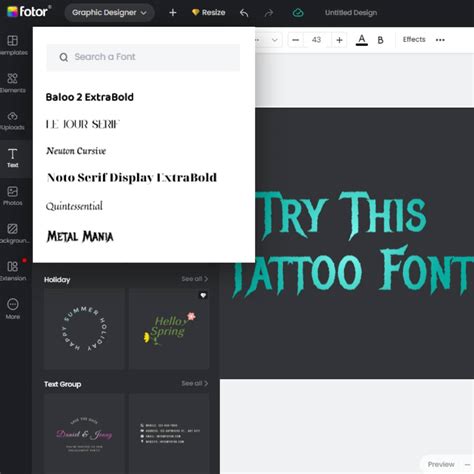
Task: Select the Daniel & Jenny text group template
Action: [x=84, y=433]
